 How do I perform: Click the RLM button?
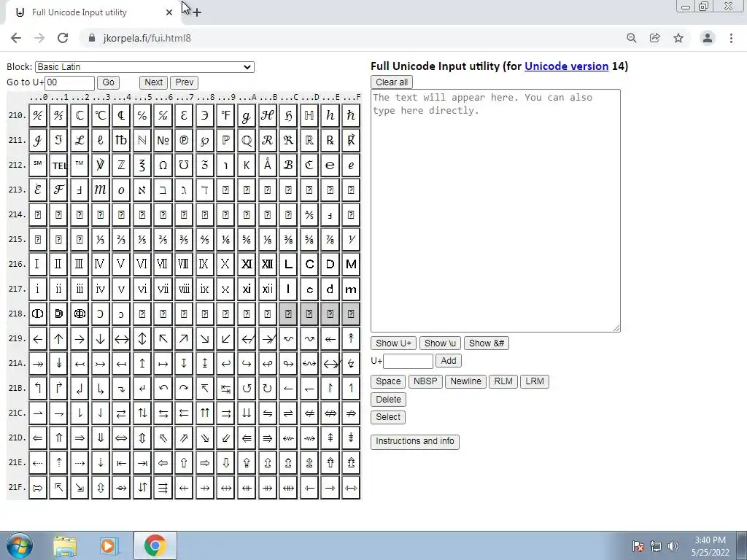pyautogui.click(x=503, y=381)
